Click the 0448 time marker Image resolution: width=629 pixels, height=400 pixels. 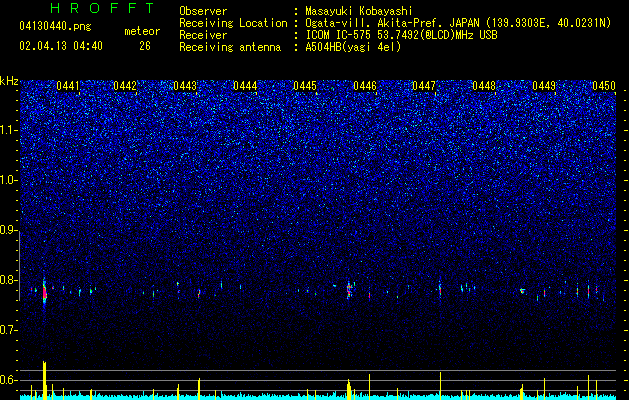point(484,86)
